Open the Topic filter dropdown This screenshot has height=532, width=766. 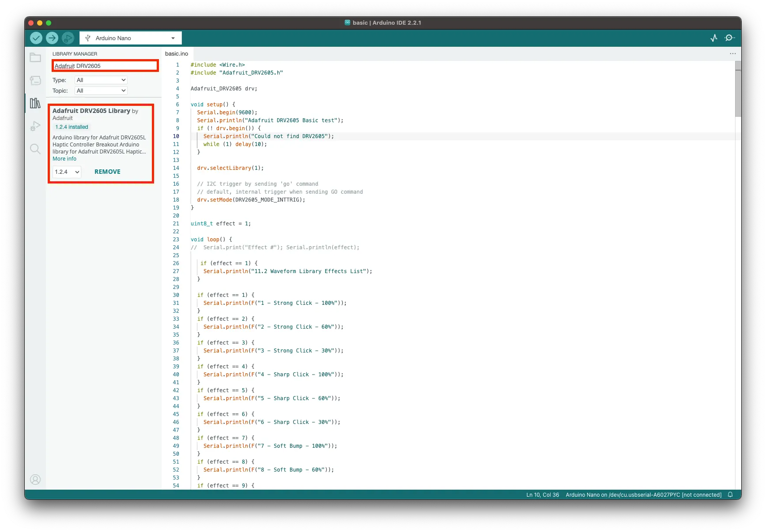[101, 90]
